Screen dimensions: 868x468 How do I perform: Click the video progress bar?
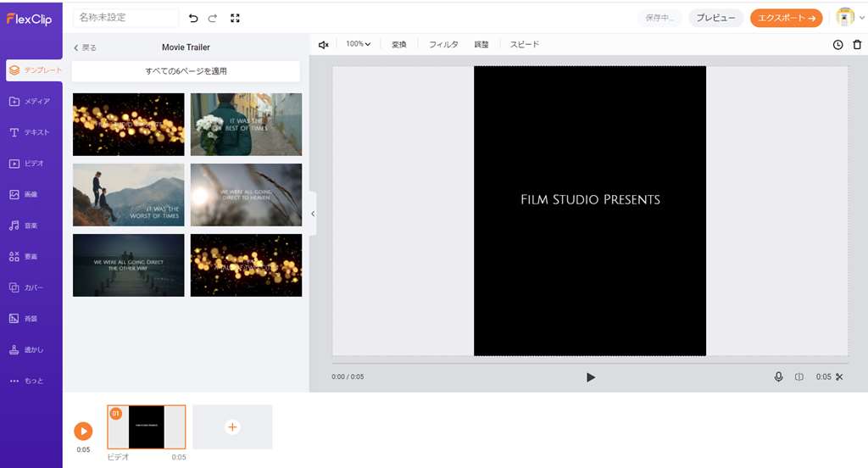click(x=590, y=364)
